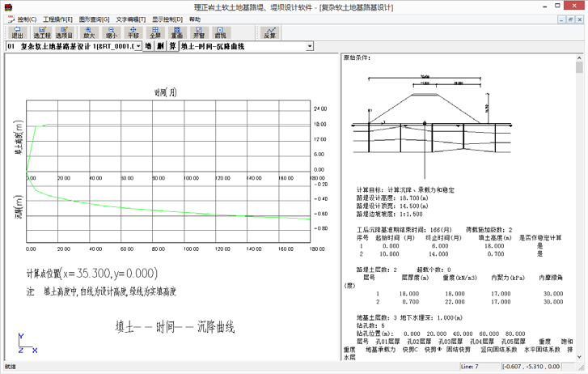Expand the project name dropdown list

point(138,47)
